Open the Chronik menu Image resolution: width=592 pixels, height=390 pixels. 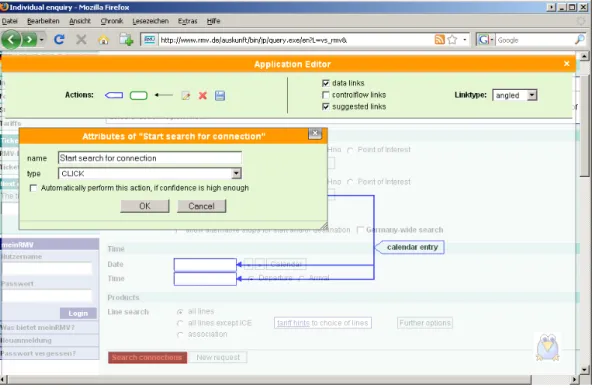point(112,21)
